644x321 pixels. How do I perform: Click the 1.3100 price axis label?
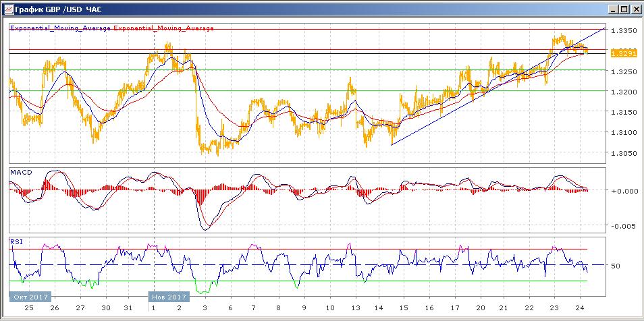(x=624, y=133)
